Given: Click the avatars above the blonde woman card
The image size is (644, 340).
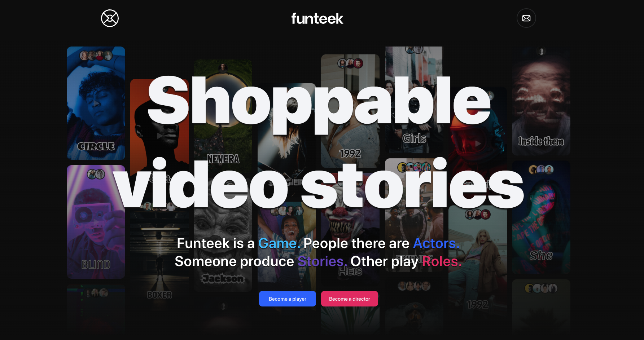Looking at the screenshot, I should [x=478, y=215].
